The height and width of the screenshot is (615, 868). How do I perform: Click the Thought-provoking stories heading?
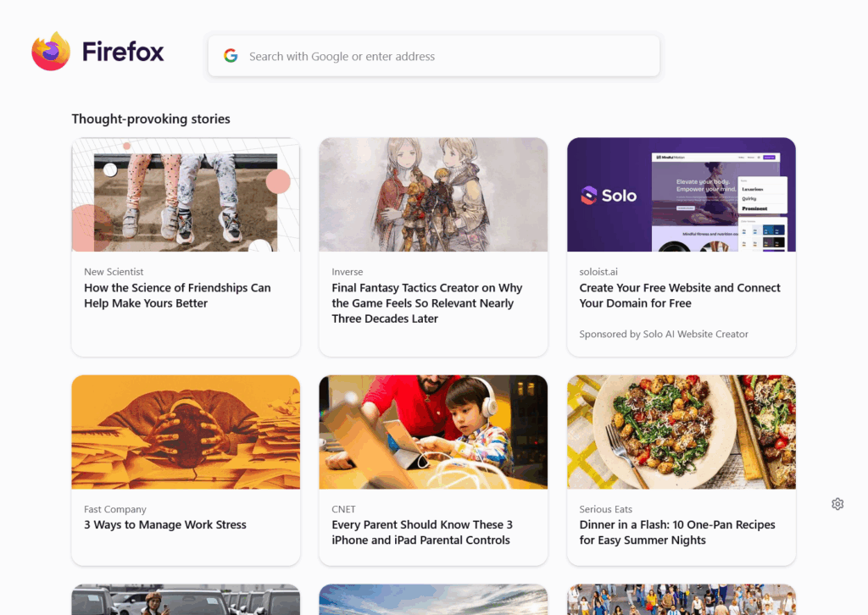coord(151,119)
